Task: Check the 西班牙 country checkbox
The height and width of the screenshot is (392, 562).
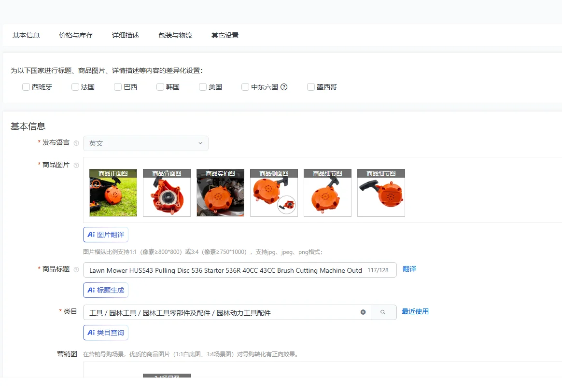Action: pos(26,87)
